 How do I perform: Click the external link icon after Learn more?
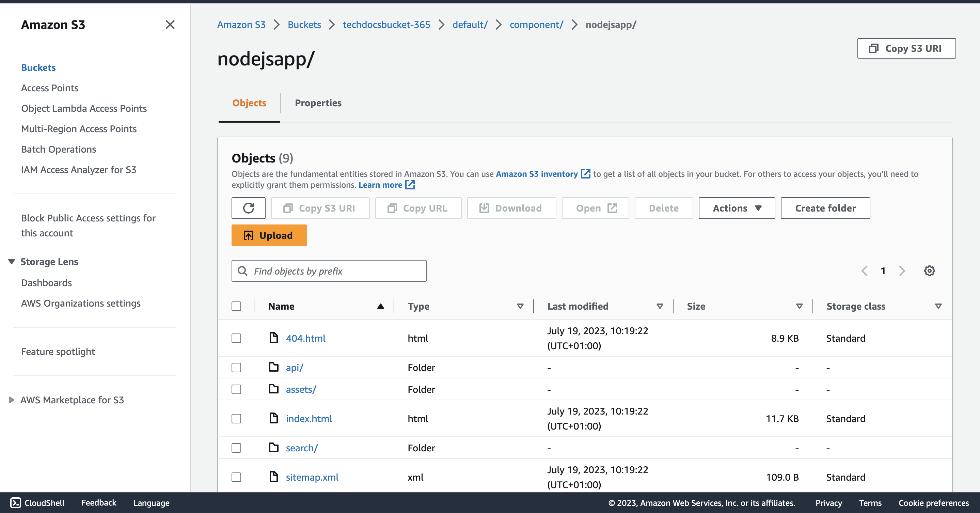click(410, 185)
